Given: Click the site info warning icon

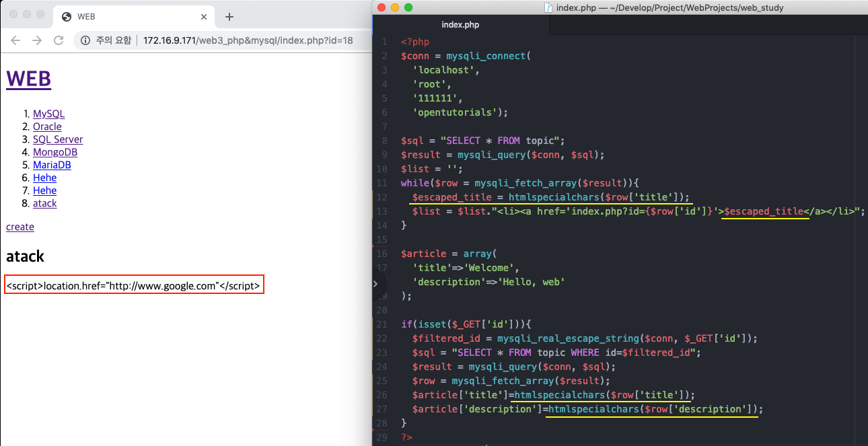Looking at the screenshot, I should tap(85, 40).
